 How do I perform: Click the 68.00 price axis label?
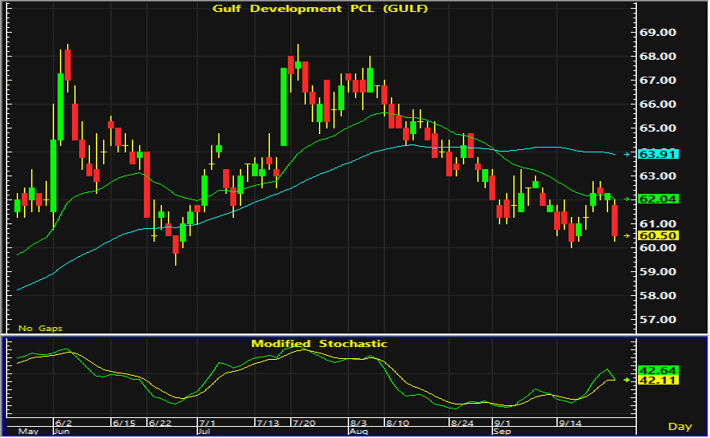(657, 57)
